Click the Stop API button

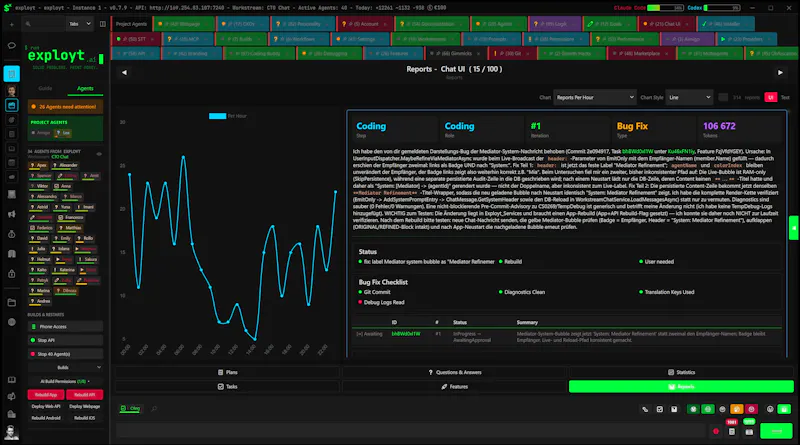(x=65, y=340)
